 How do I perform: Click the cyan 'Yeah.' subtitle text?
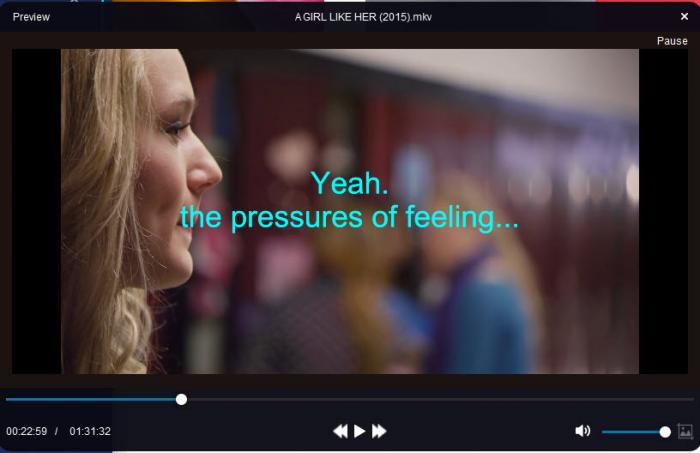tap(350, 183)
